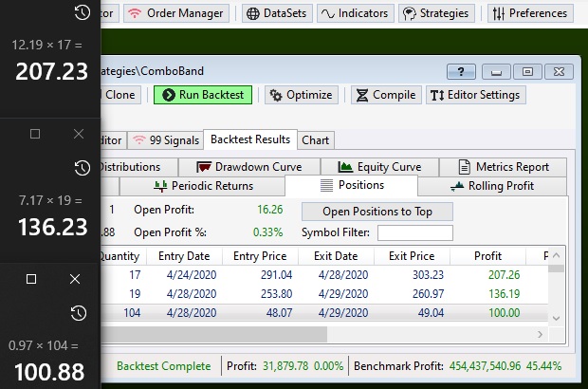The image size is (588, 389).
Task: Show calculator history above the 207.23 result
Action: tap(83, 12)
